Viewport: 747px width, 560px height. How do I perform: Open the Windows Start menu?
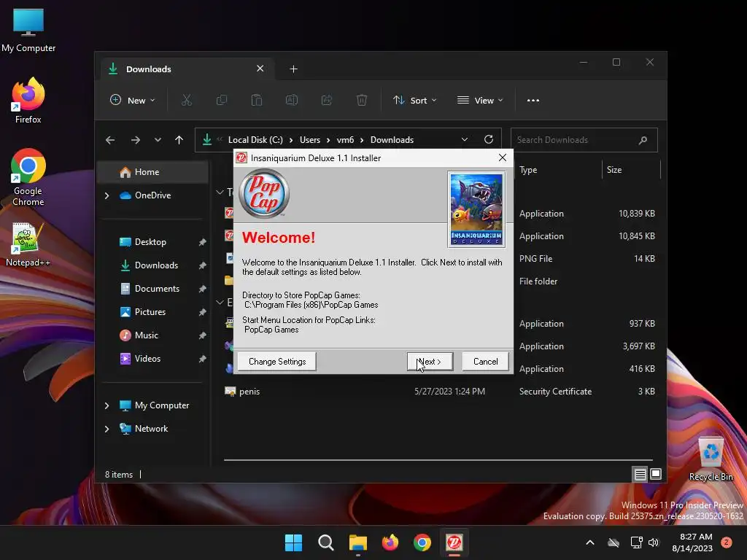pyautogui.click(x=293, y=542)
